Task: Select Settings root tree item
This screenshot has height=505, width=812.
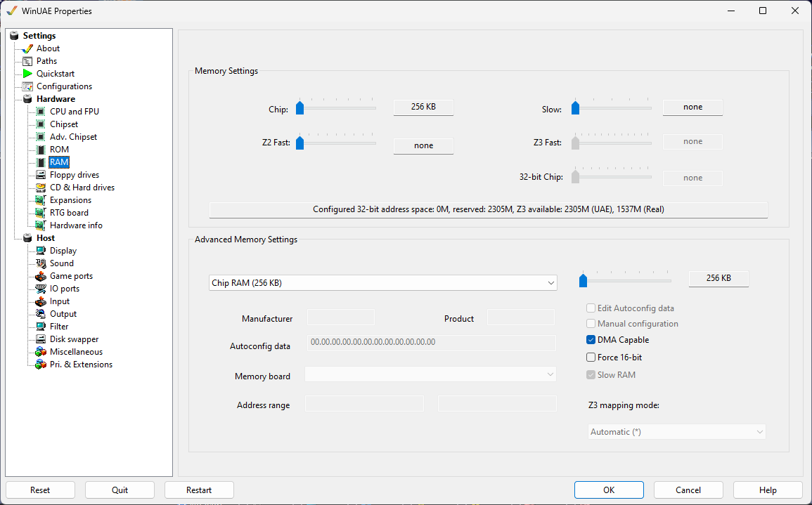Action: [x=39, y=36]
